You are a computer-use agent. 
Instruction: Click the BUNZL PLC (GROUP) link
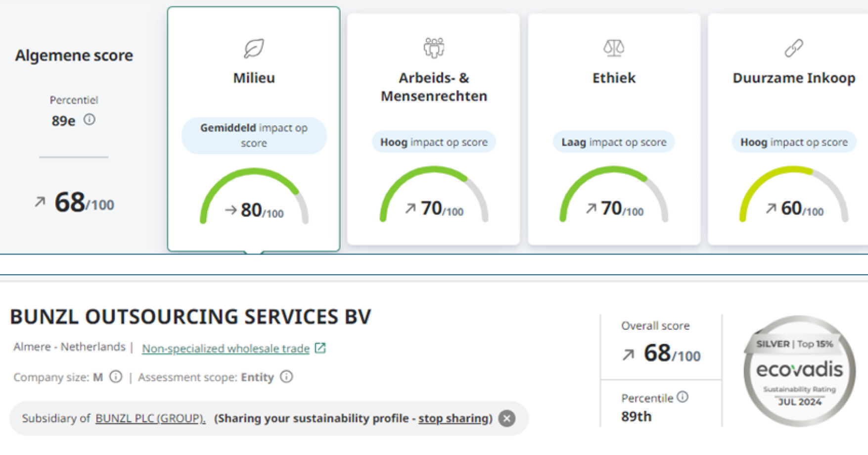click(x=150, y=418)
